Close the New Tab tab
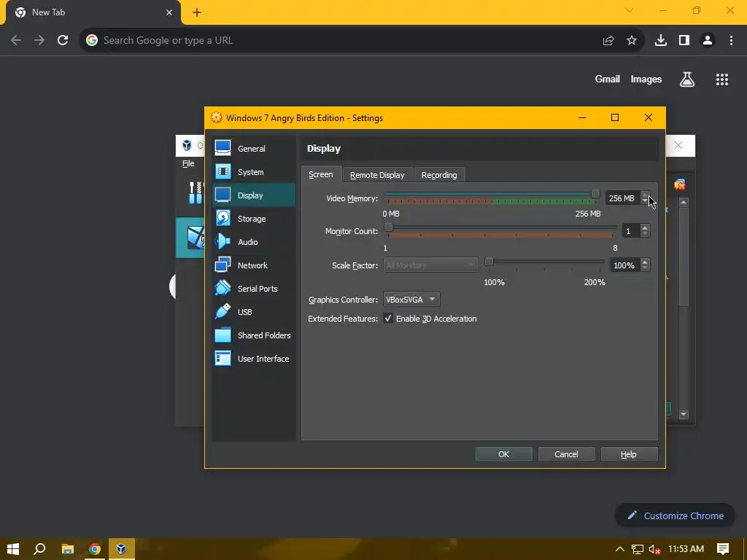The image size is (747, 560). click(169, 12)
